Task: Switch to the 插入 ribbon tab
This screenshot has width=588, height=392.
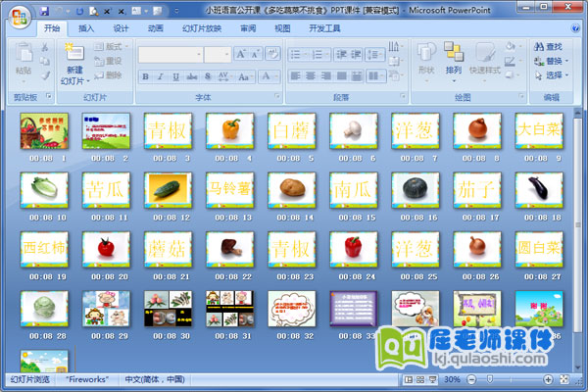Action: click(x=86, y=28)
